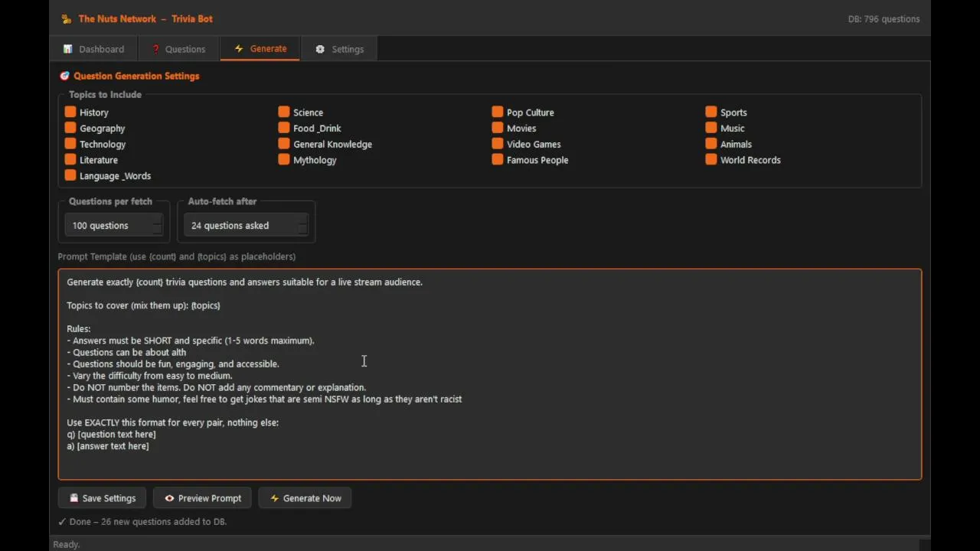Image resolution: width=980 pixels, height=551 pixels.
Task: Click the Nuts Network app logo icon
Action: click(67, 19)
